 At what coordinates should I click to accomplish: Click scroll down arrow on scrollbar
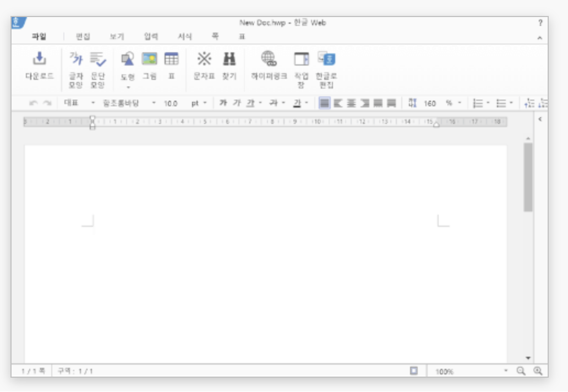[528, 358]
